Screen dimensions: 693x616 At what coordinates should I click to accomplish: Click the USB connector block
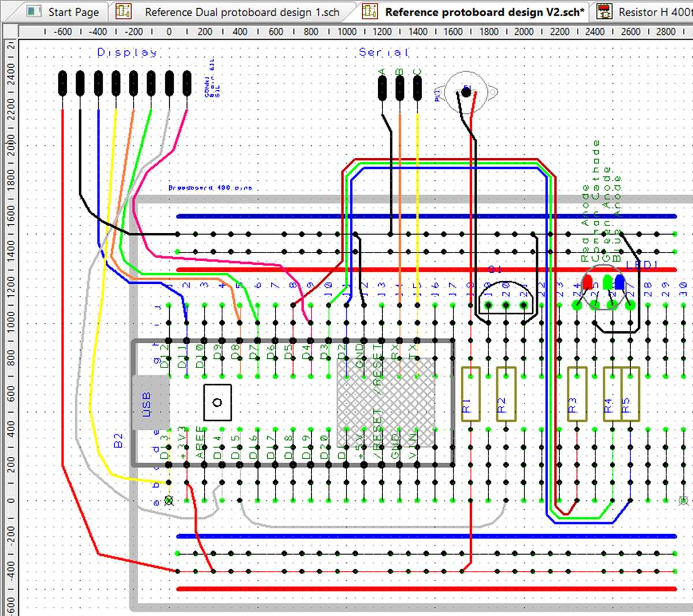point(150,403)
